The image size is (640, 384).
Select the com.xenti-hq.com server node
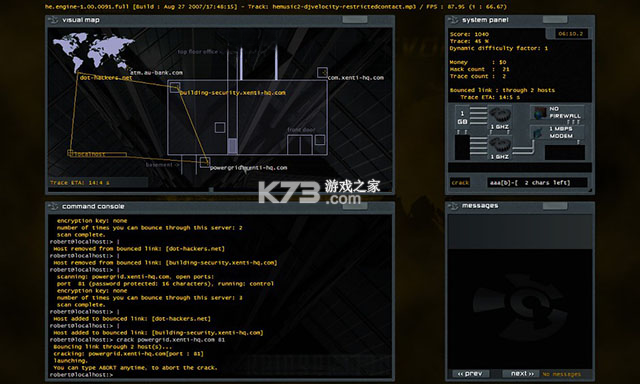click(x=322, y=72)
